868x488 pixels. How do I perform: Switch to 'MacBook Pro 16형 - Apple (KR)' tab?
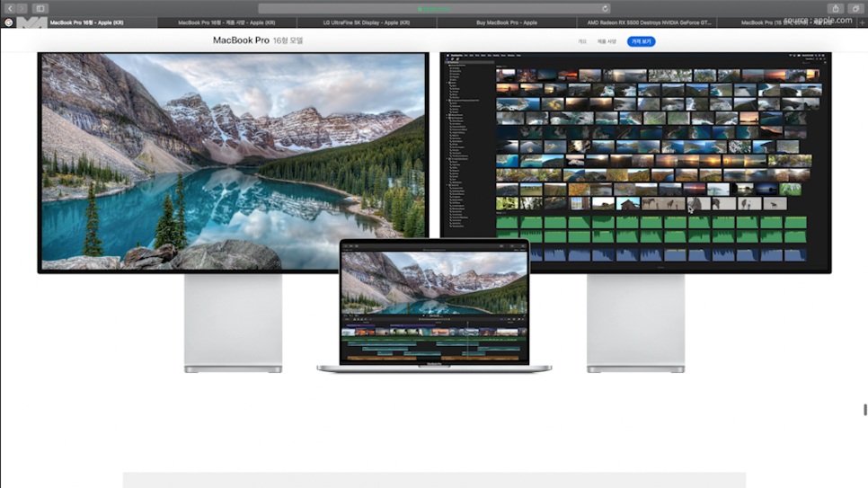point(87,22)
